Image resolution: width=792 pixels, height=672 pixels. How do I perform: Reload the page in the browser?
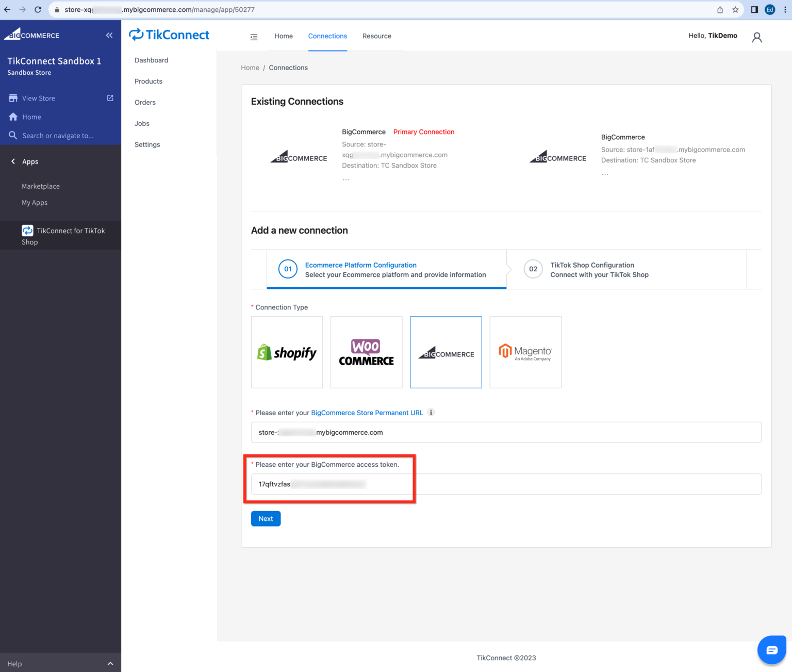[x=38, y=9]
